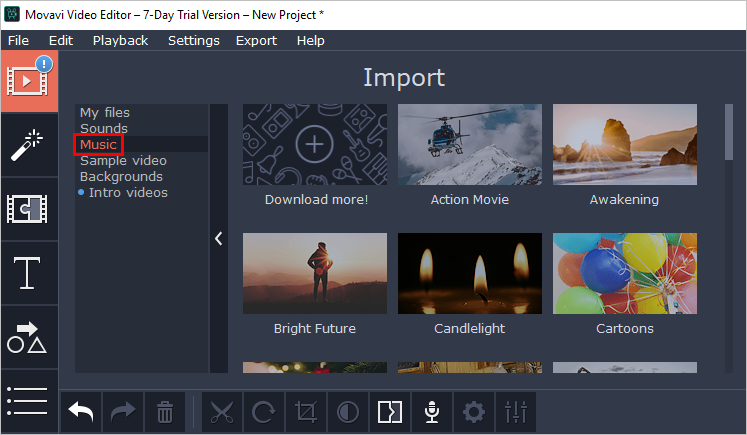747x435 pixels.
Task: Open the Settings menu
Action: pyautogui.click(x=193, y=40)
